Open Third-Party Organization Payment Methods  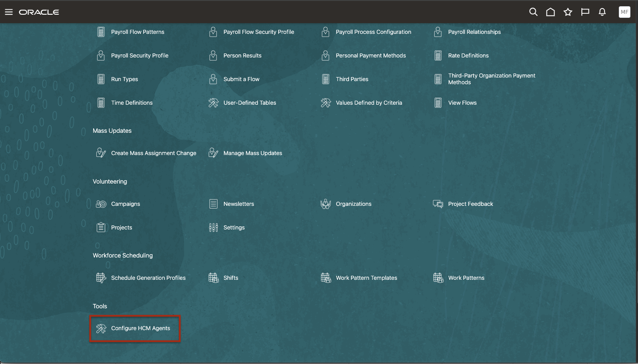pos(492,79)
